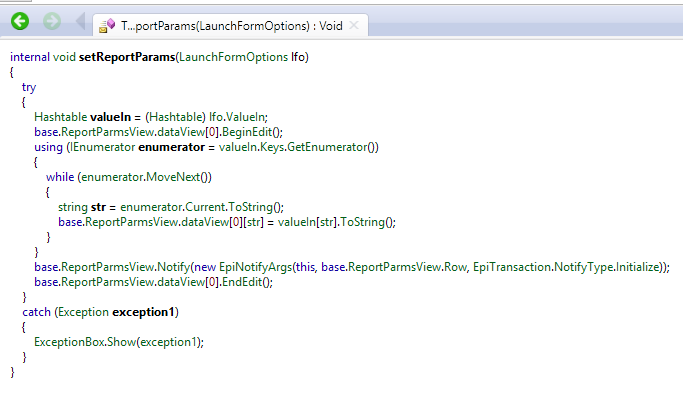This screenshot has height=396, width=683.
Task: Click the 'internal' keyword
Action: coord(30,57)
